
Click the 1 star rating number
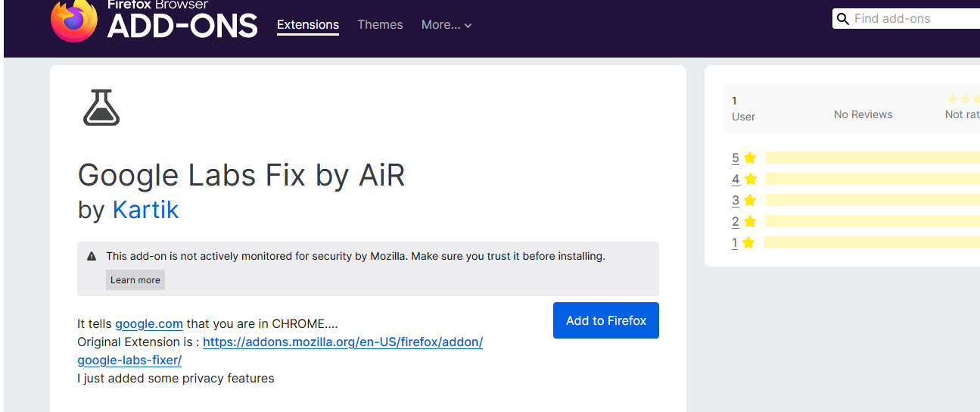(x=735, y=243)
